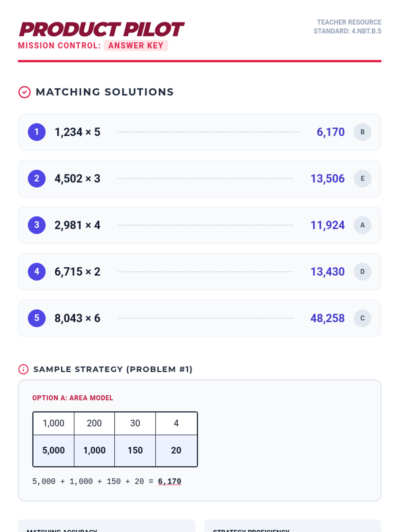Click the 150 area model cell
Viewport: 399px width, 532px height.
pyautogui.click(x=135, y=450)
